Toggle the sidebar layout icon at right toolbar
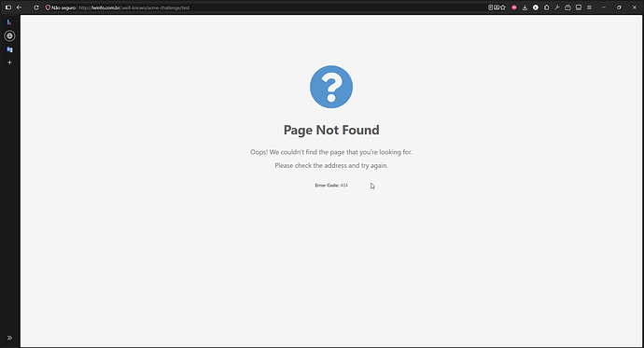The image size is (644, 348). [579, 7]
